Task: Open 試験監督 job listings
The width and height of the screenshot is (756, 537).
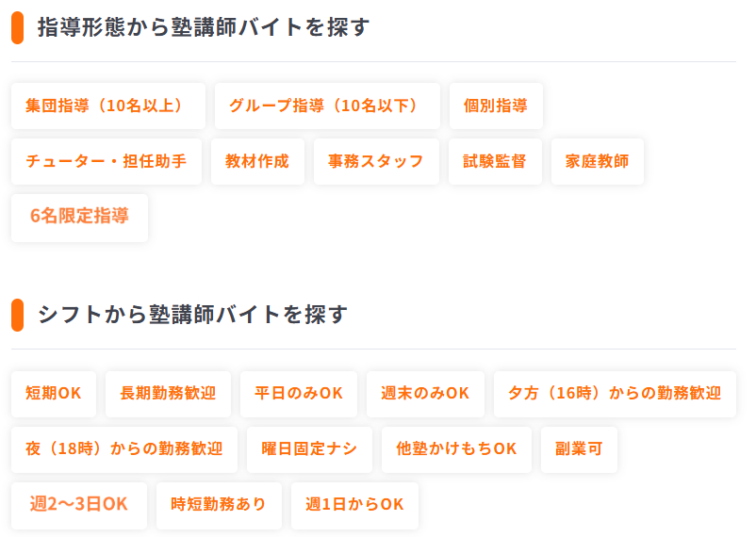Action: pos(495,161)
